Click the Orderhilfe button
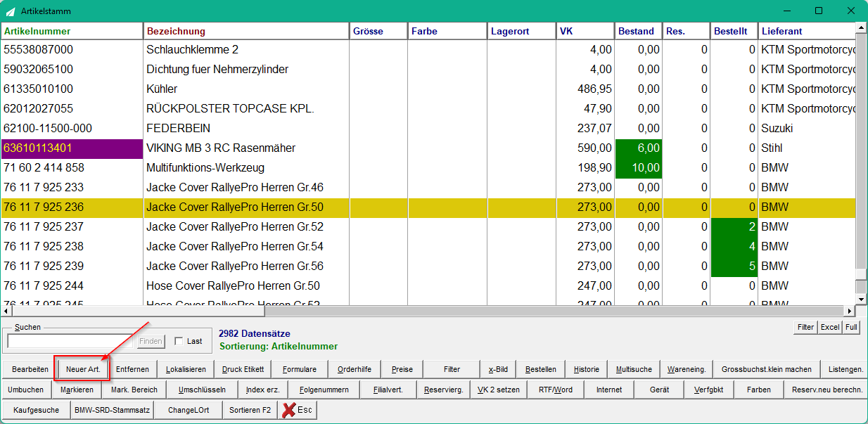Image resolution: width=868 pixels, height=424 pixels. [355, 369]
